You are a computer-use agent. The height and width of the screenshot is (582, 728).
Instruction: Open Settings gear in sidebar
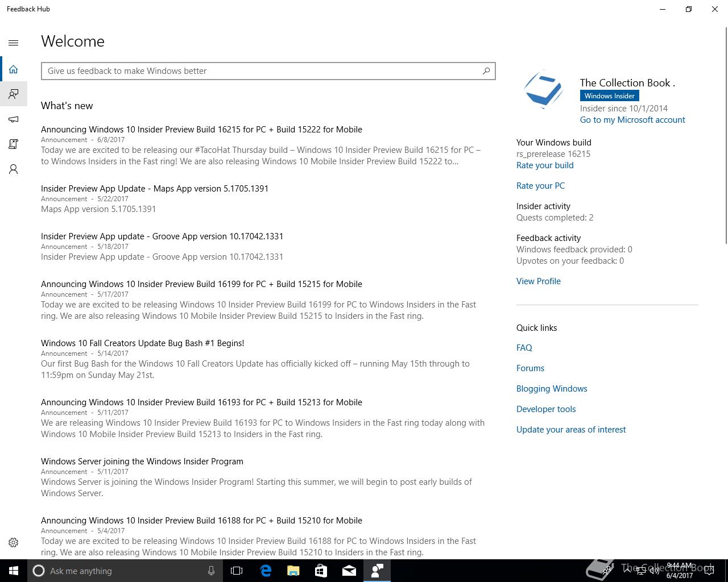coord(14,543)
